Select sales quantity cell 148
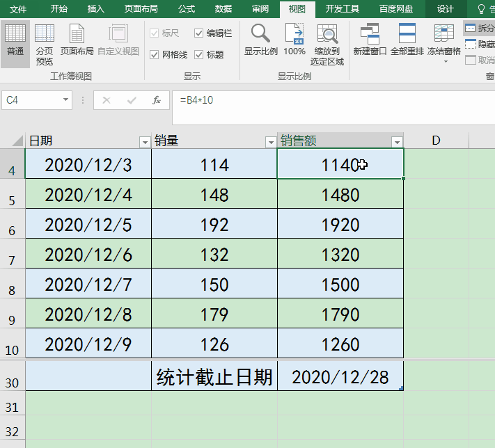The width and height of the screenshot is (495, 448). [x=214, y=194]
